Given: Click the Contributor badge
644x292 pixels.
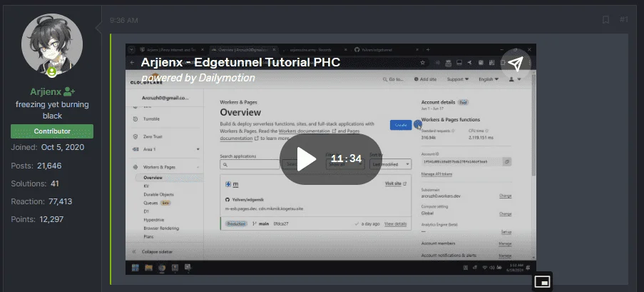Looking at the screenshot, I should (x=52, y=131).
